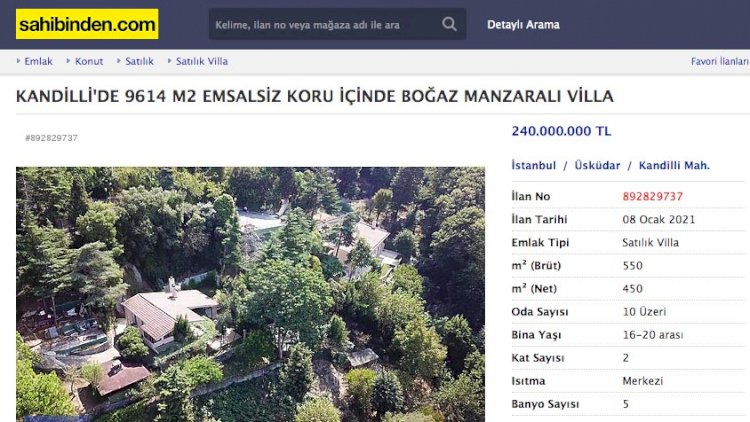Select the Üsküdar district link

597,166
